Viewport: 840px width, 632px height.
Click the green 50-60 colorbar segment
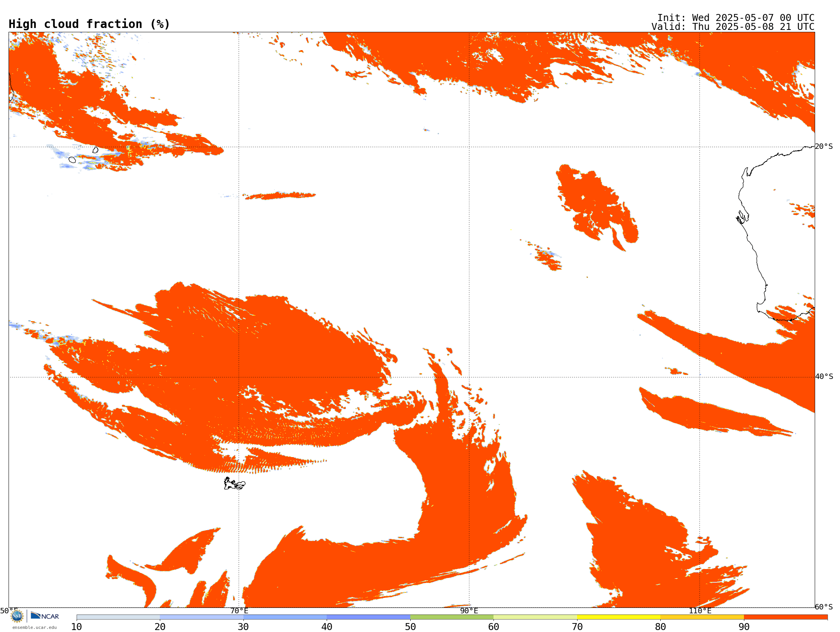coord(452,617)
